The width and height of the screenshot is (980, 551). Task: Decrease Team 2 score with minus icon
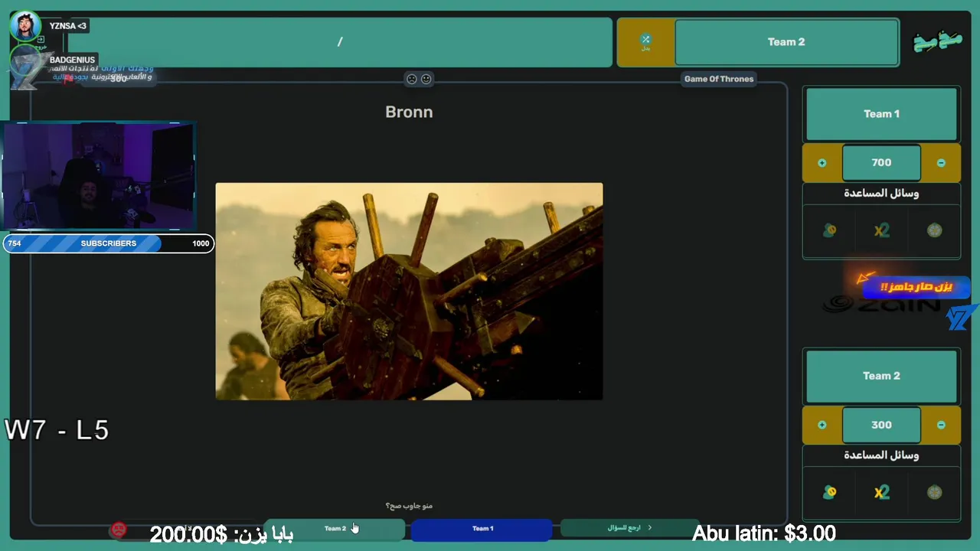941,425
